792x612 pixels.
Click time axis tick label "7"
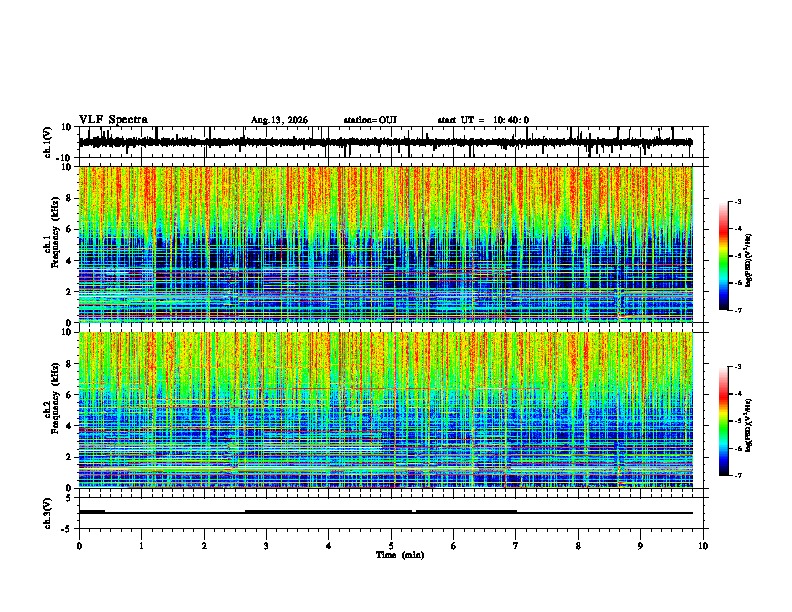pos(516,546)
